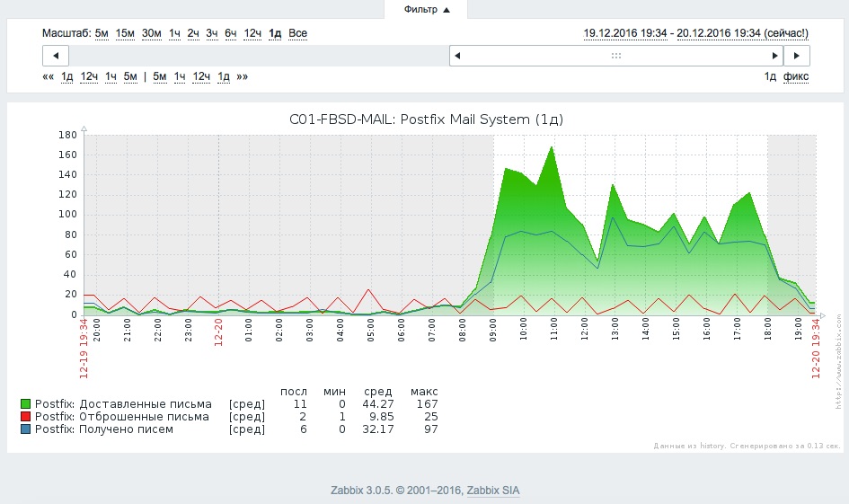Screen dimensions: 849x504
Task: Click the far-left timeline scroll arrow button
Action: point(55,56)
